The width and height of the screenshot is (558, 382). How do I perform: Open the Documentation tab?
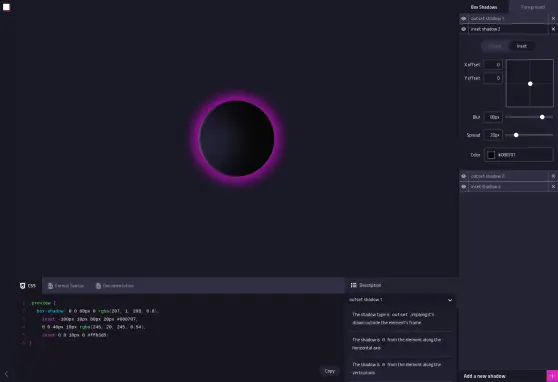pos(115,286)
